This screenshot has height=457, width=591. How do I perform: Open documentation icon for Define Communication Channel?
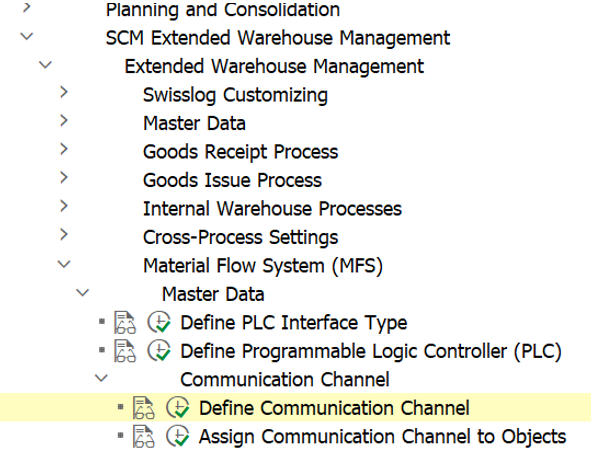[x=144, y=408]
